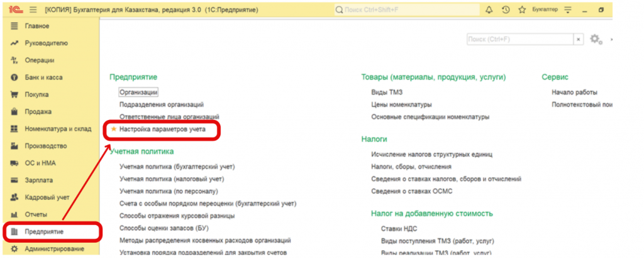Image resolution: width=644 pixels, height=259 pixels.
Task: Open navigation settings gear icon
Action: click(596, 40)
